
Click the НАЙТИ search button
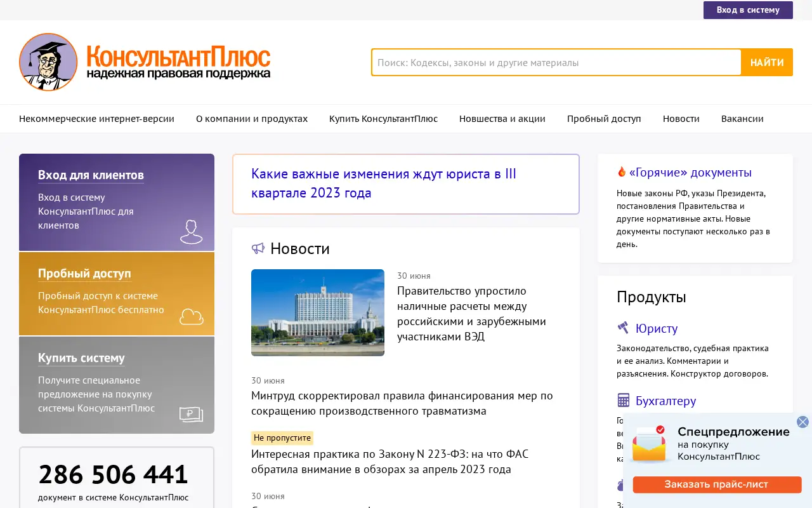point(767,62)
